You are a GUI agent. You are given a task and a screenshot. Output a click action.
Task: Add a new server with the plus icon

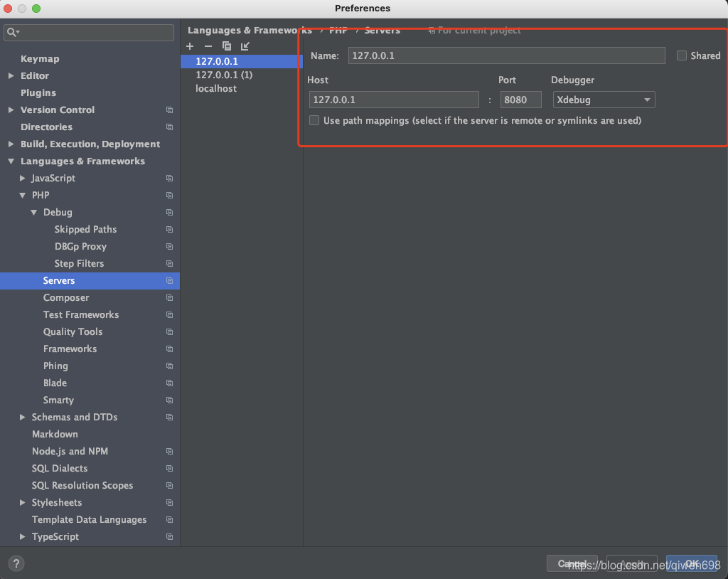point(189,46)
